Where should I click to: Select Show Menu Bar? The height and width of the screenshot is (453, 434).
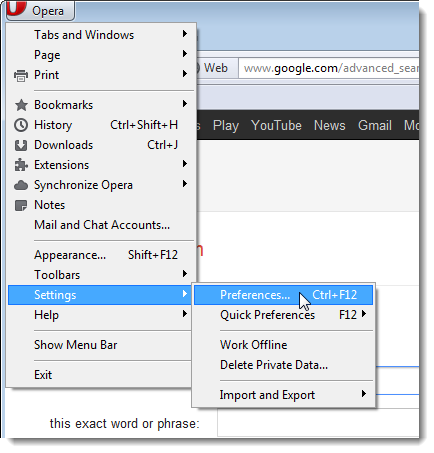tap(100, 345)
